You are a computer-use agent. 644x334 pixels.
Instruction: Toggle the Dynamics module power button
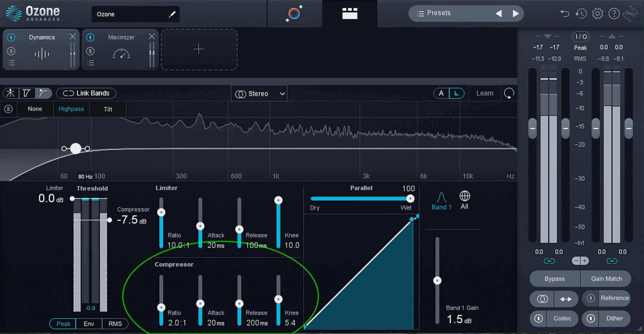point(11,37)
